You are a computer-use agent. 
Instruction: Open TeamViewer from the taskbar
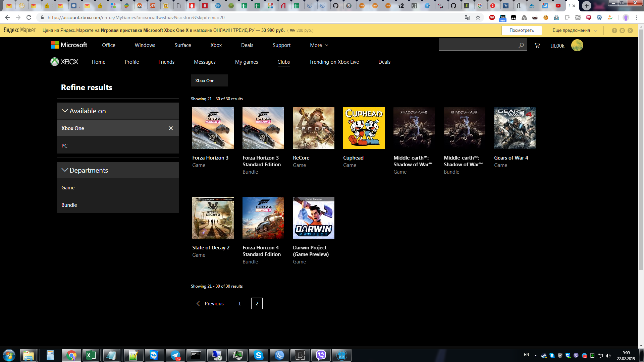[x=154, y=355]
